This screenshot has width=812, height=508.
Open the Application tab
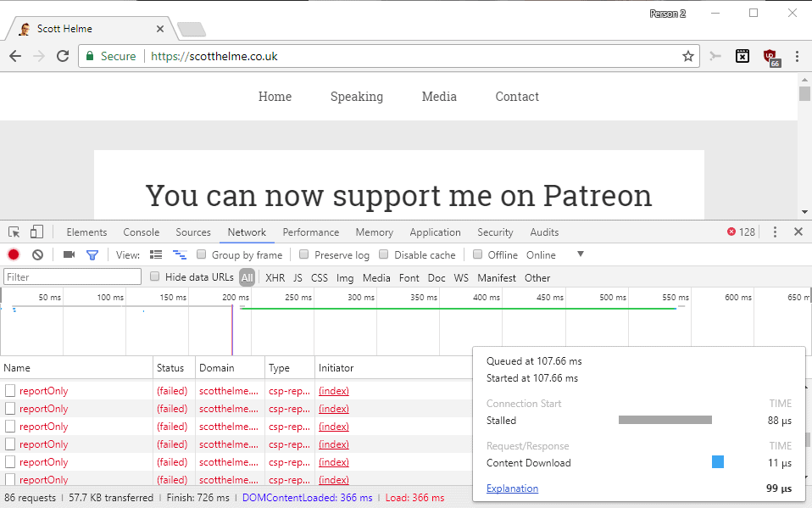435,232
